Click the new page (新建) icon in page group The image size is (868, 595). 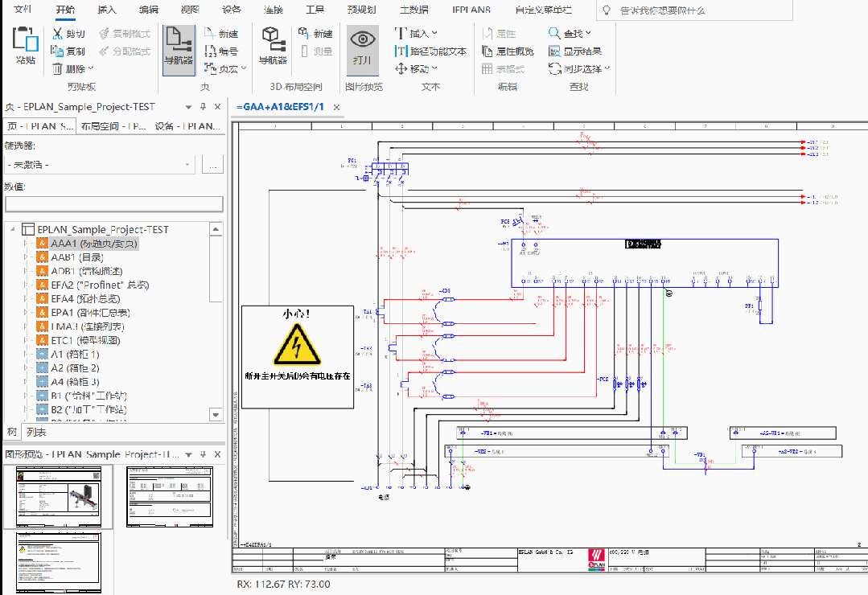pos(209,34)
